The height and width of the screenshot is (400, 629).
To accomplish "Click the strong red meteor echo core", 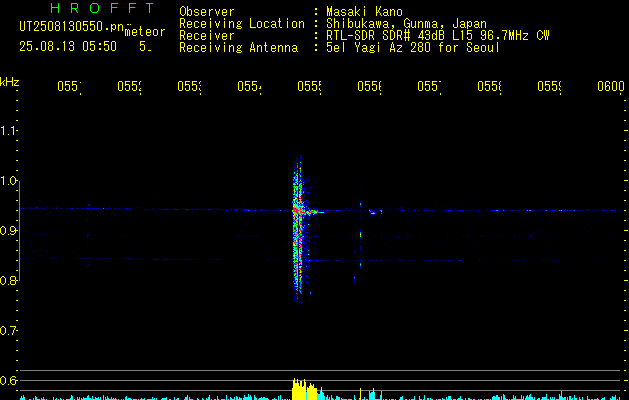I will [296, 210].
